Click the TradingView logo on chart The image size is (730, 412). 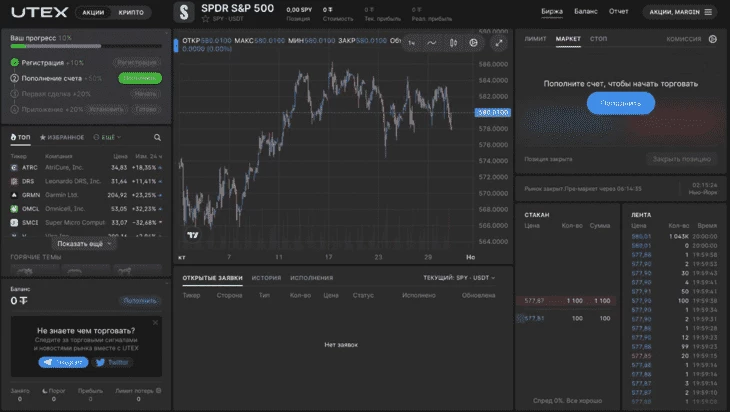coord(193,235)
